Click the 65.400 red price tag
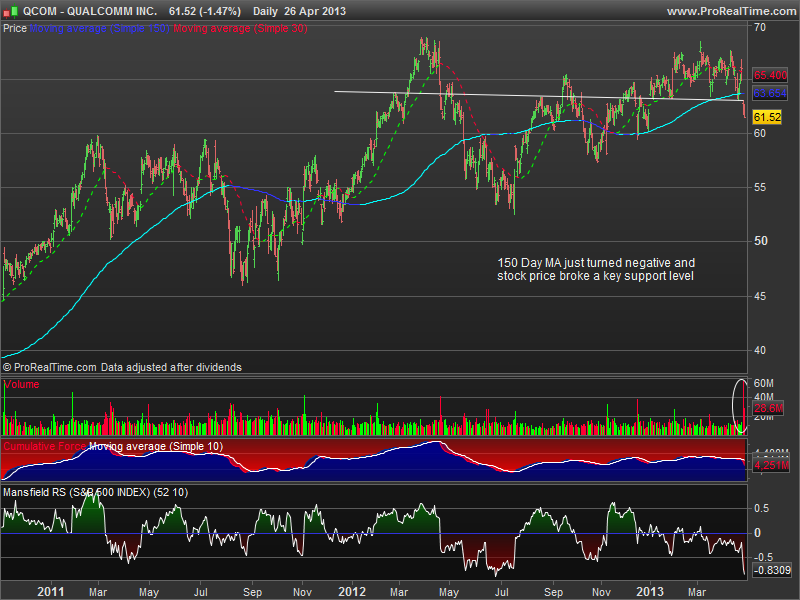 coord(770,76)
